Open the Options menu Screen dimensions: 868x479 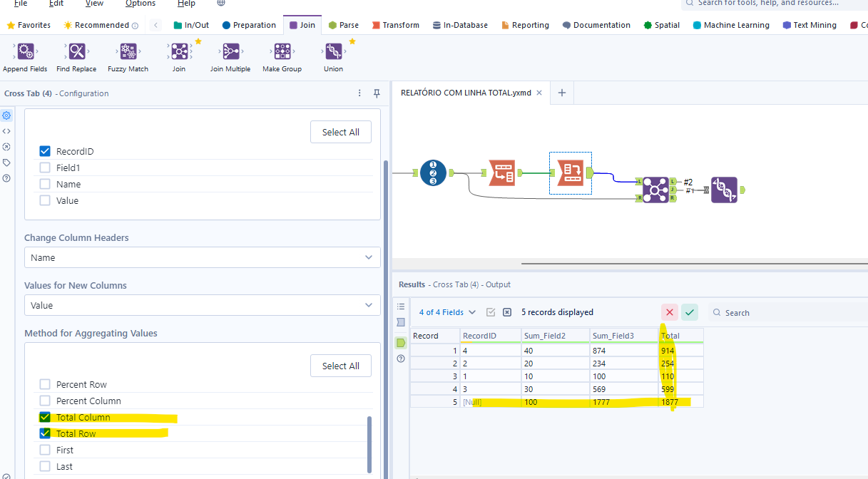(140, 4)
